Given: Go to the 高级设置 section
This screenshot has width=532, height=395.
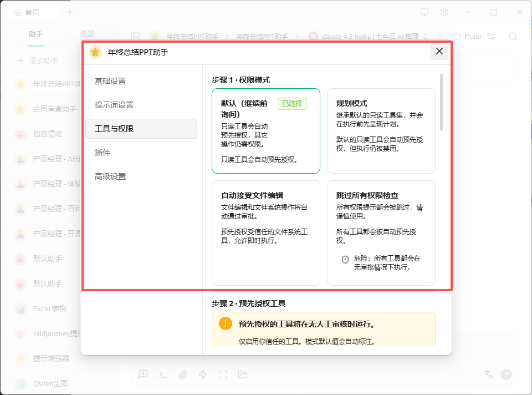Looking at the screenshot, I should pos(110,176).
